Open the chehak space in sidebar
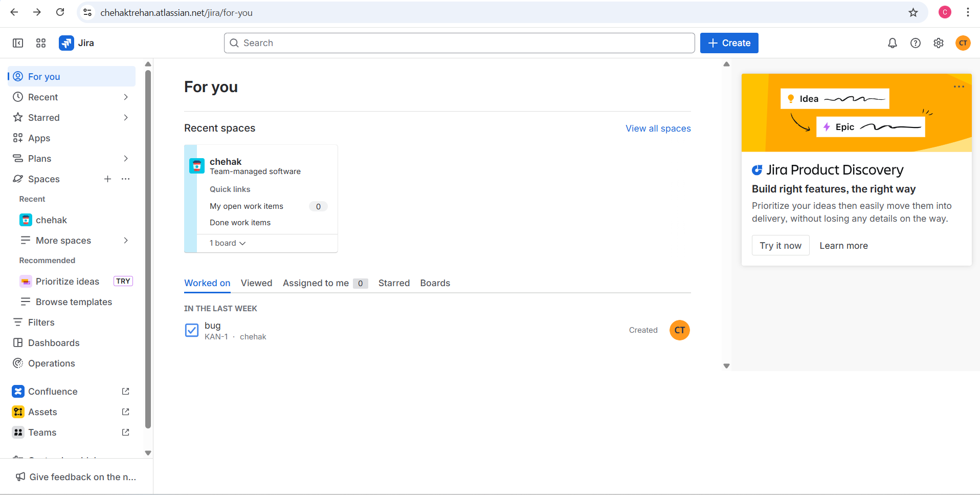 (72, 220)
